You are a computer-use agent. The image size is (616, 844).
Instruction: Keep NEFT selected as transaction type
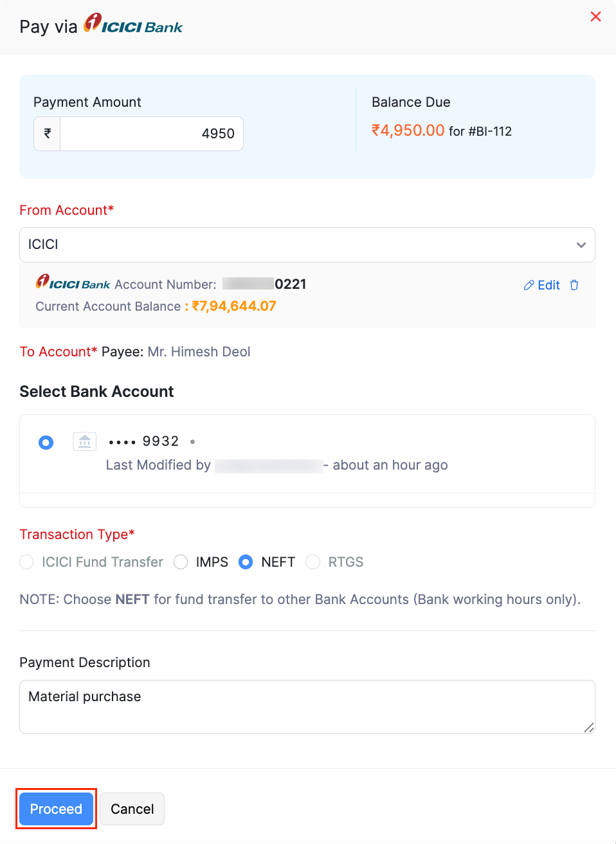246,562
